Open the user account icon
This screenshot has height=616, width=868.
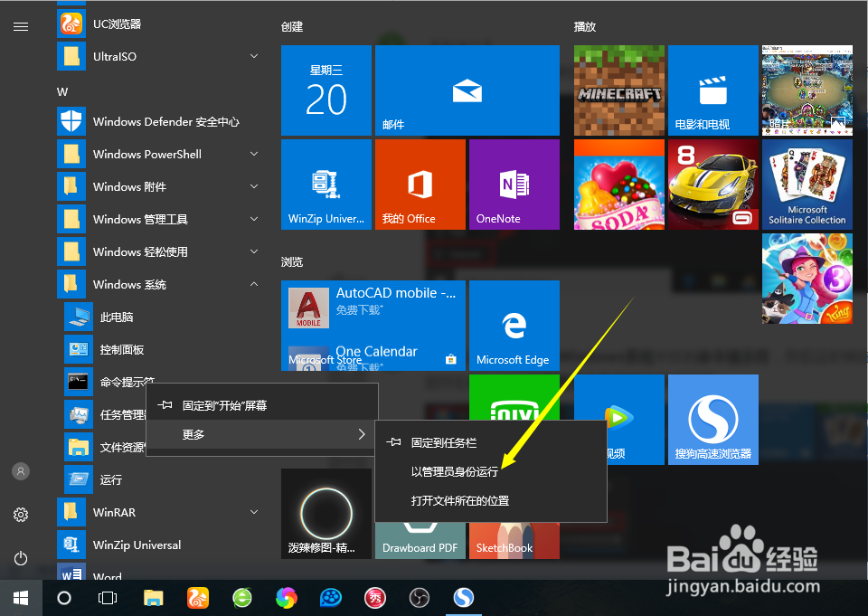pos(21,471)
